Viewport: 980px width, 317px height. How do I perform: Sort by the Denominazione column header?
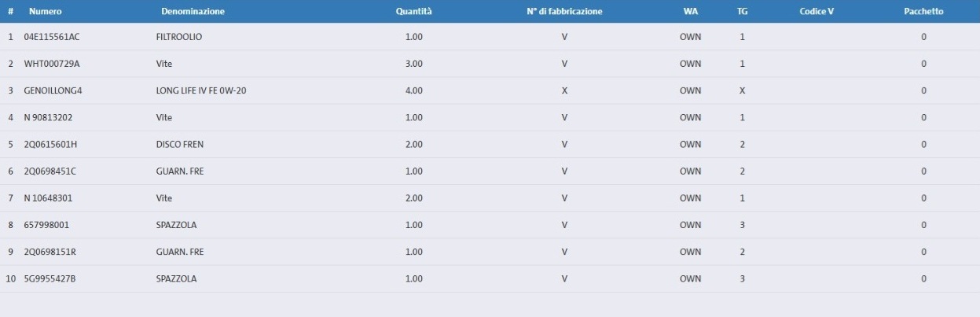click(x=193, y=12)
